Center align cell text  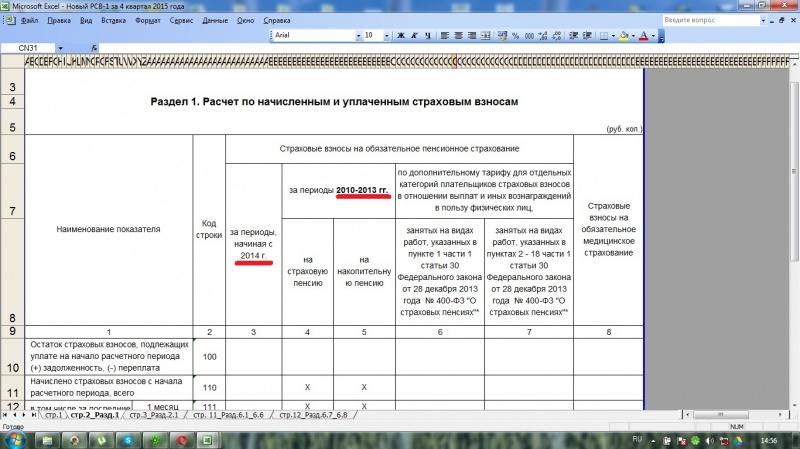click(x=459, y=35)
